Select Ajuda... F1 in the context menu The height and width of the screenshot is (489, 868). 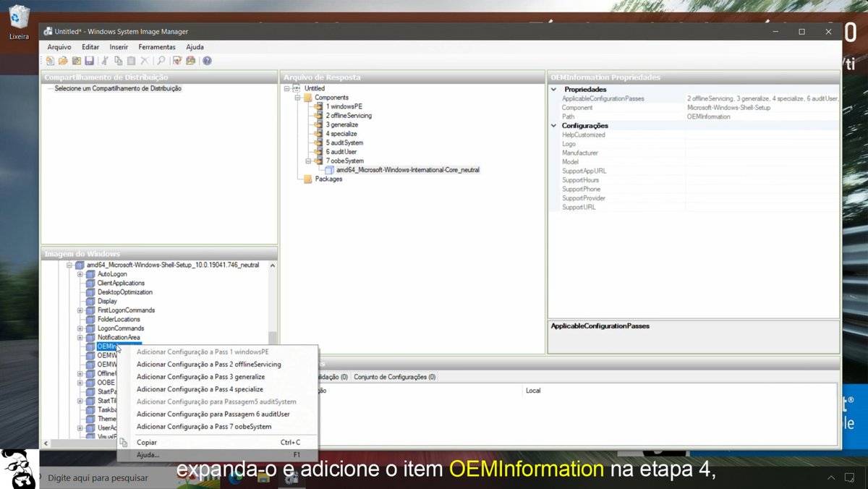click(217, 455)
